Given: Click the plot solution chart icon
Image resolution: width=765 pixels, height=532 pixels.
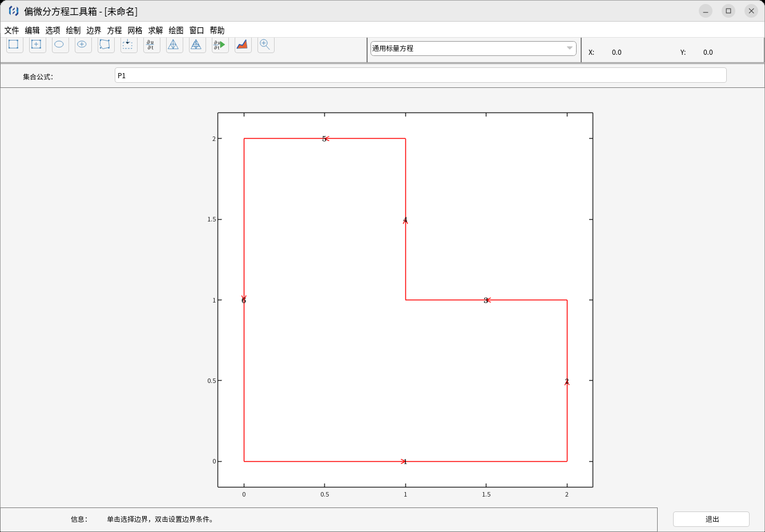Looking at the screenshot, I should click(243, 45).
